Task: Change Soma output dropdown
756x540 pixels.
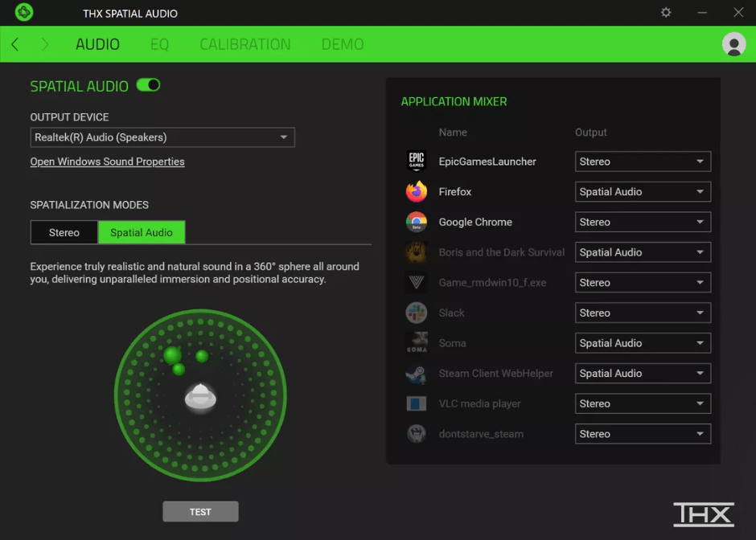Action: pos(643,343)
